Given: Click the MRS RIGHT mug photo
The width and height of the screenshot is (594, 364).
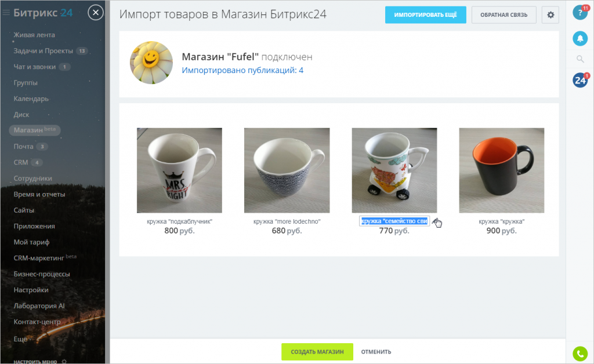Looking at the screenshot, I should (x=179, y=170).
